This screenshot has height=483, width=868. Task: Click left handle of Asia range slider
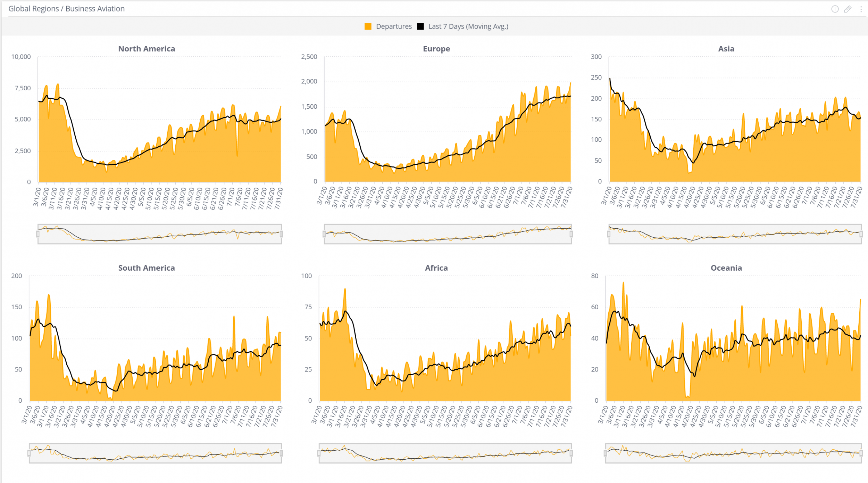(x=609, y=234)
